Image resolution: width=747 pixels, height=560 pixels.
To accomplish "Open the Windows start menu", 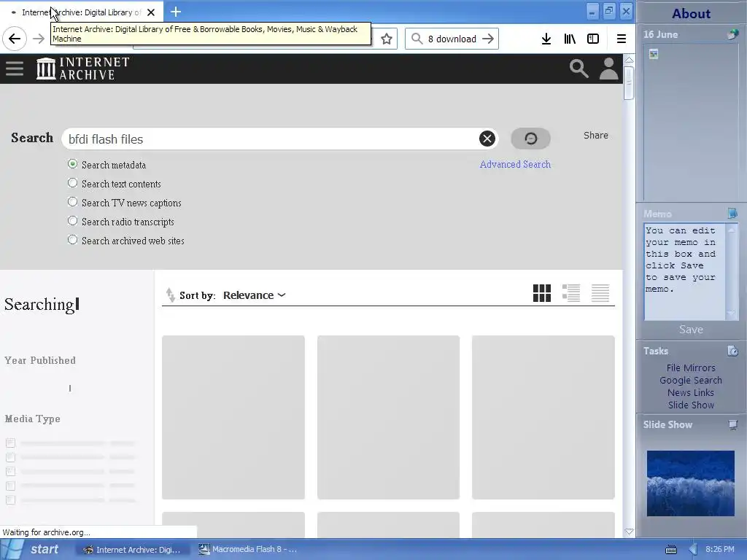I will click(x=31, y=549).
